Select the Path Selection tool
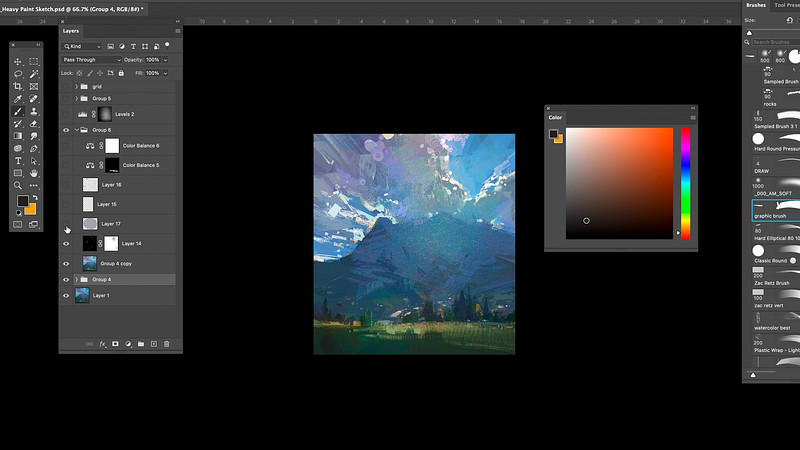 point(34,161)
